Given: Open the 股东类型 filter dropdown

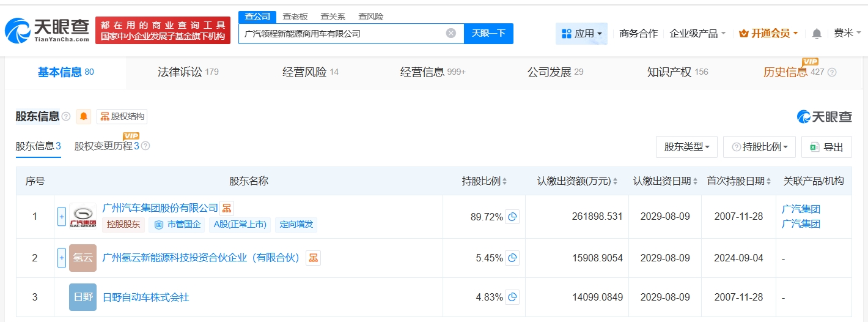Looking at the screenshot, I should pyautogui.click(x=686, y=147).
